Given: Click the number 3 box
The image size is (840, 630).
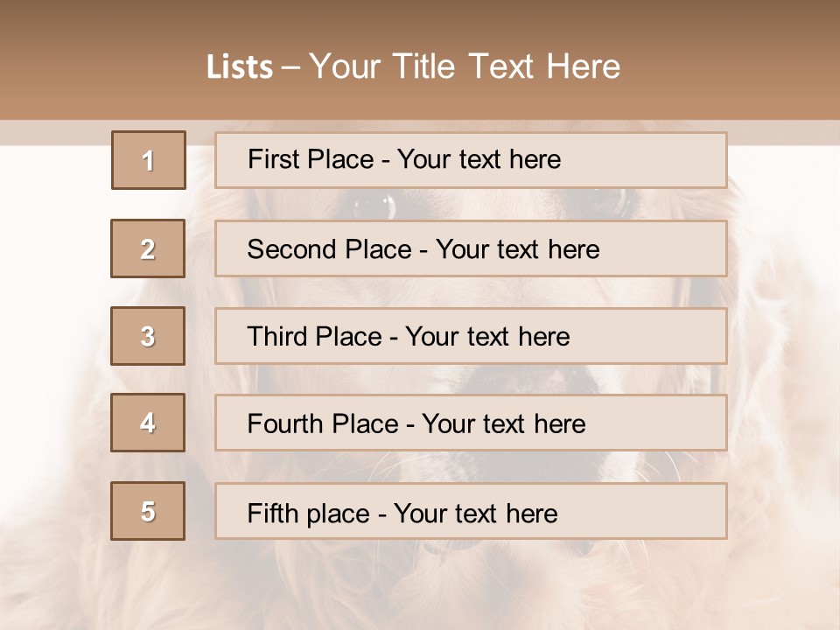Looking at the screenshot, I should [148, 336].
